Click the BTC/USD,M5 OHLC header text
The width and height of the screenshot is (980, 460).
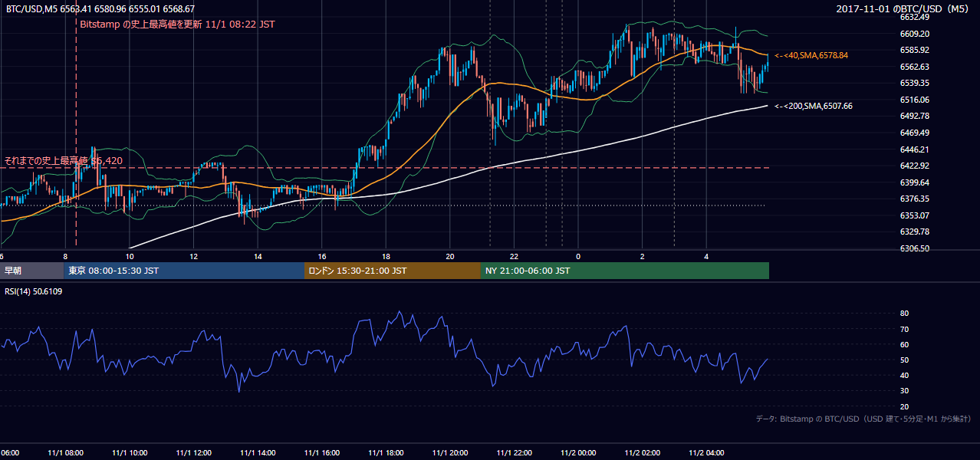100,9
